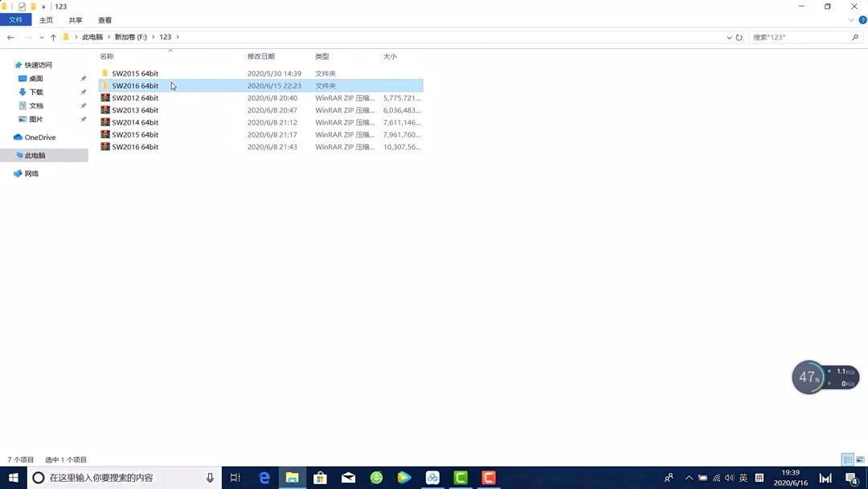This screenshot has width=868, height=489.
Task: Open the Mail app from the taskbar
Action: [348, 477]
